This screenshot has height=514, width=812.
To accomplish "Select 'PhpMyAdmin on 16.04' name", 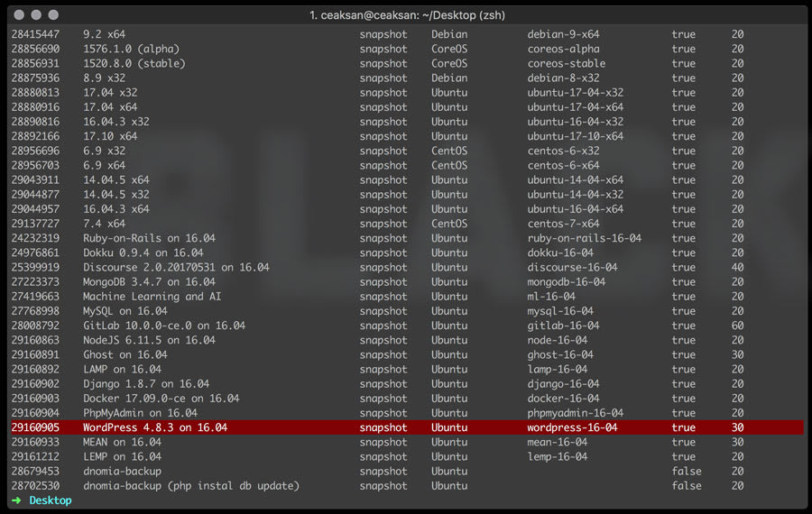I will [141, 413].
